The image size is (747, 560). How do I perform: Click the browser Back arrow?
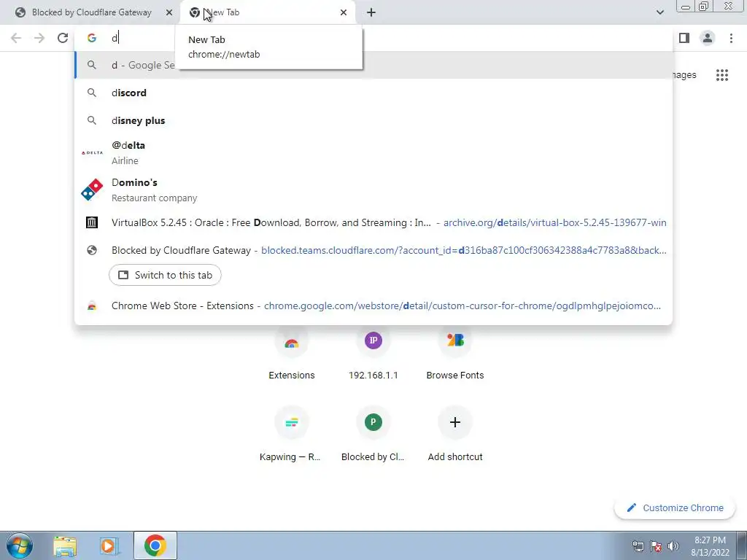pyautogui.click(x=16, y=38)
